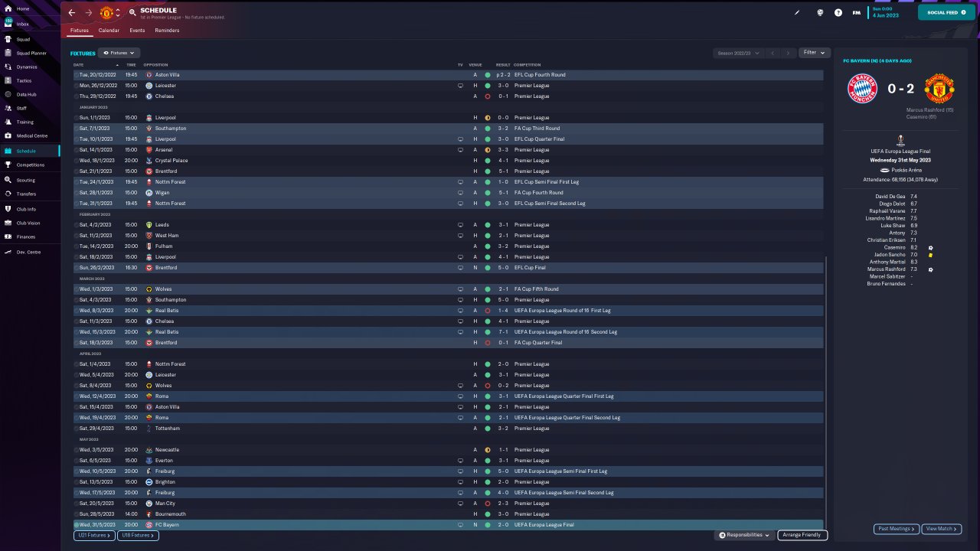
Task: Click the Past Meetings button
Action: tap(896, 529)
